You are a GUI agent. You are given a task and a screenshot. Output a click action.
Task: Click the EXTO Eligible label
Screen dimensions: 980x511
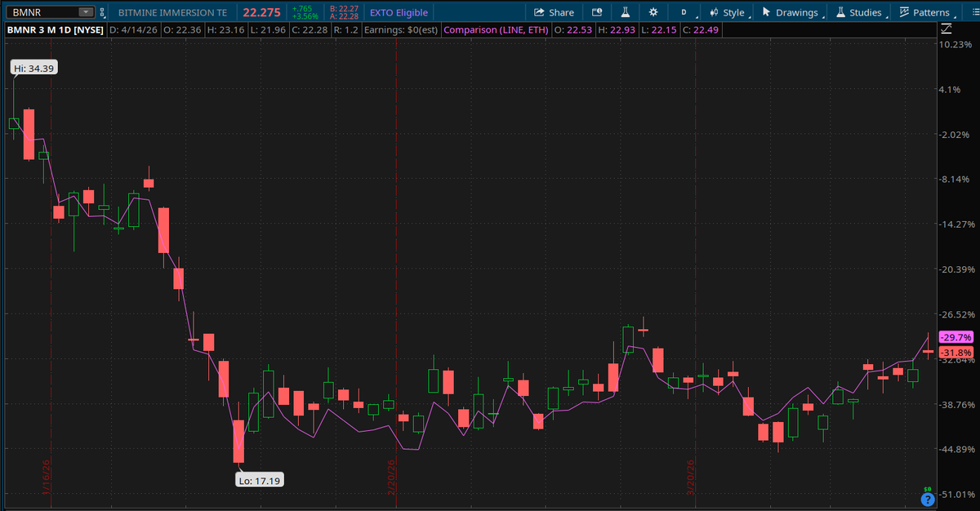pyautogui.click(x=399, y=12)
